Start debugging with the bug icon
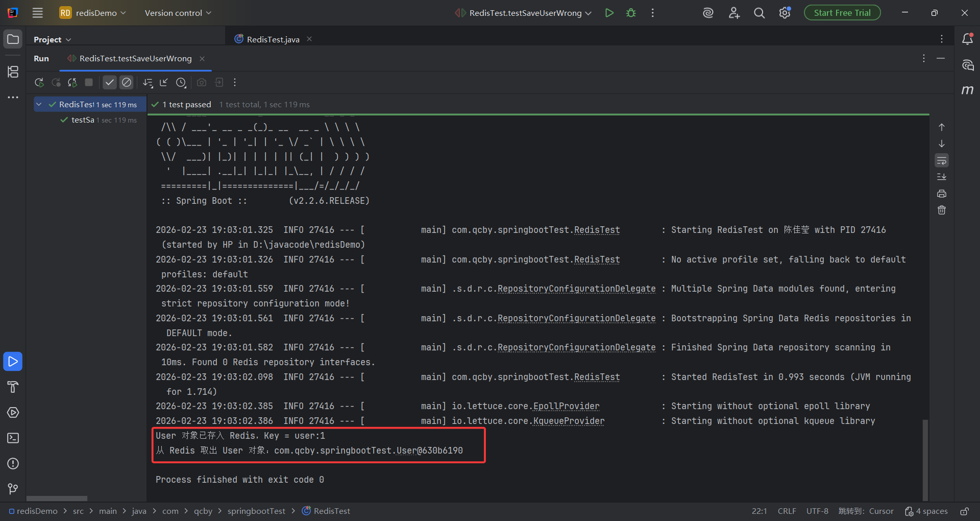This screenshot has width=980, height=521. point(631,13)
